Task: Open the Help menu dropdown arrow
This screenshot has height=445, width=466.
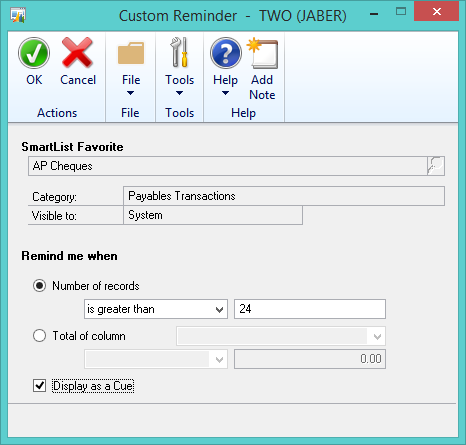Action: (x=225, y=93)
